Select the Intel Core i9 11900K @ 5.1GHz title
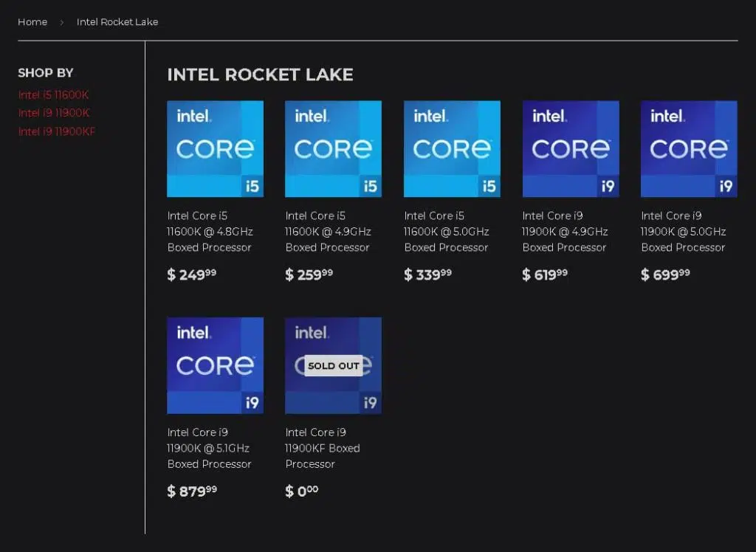Screen dimensions: 756x552 209,448
